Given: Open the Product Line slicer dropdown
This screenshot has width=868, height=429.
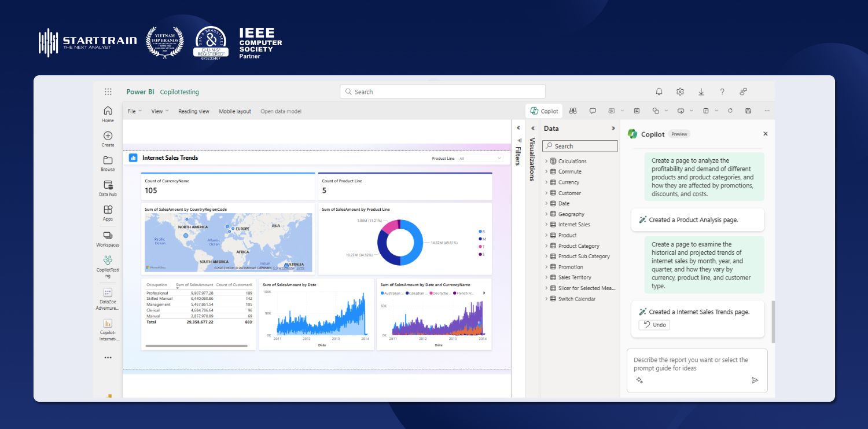Looking at the screenshot, I should coord(480,158).
